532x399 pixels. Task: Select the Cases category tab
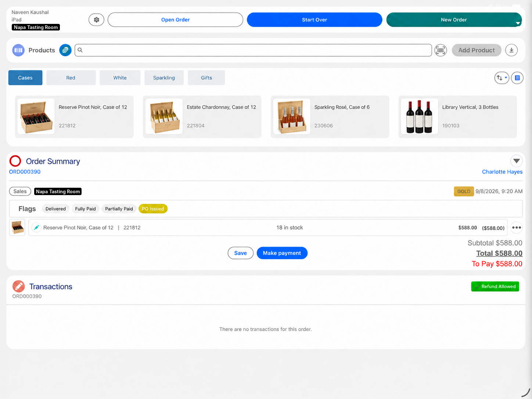tap(25, 78)
